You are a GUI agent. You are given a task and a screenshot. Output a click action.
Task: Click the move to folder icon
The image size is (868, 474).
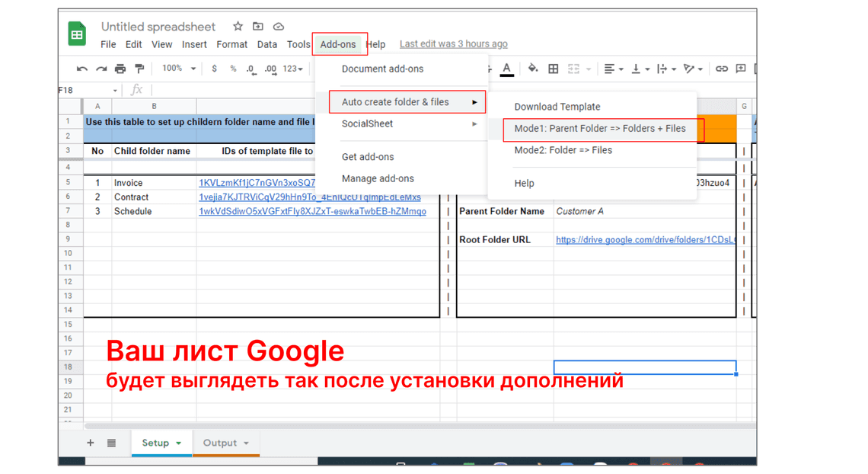coord(258,27)
